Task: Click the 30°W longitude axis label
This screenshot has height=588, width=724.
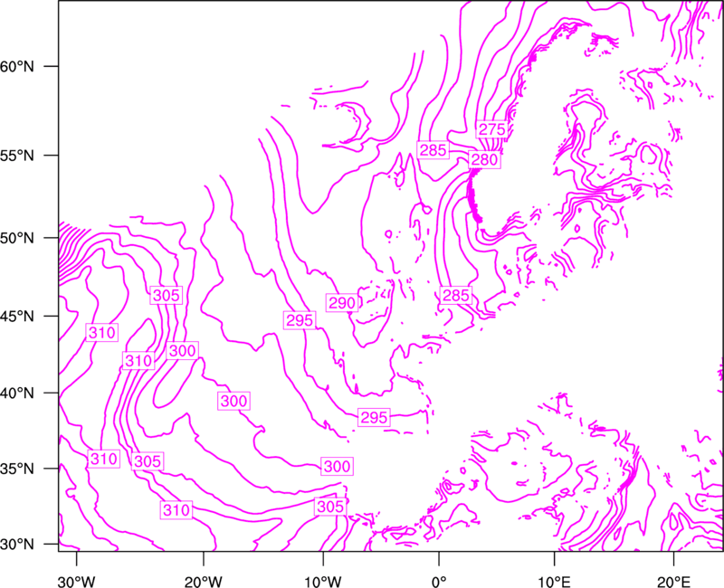Action: pos(76,582)
